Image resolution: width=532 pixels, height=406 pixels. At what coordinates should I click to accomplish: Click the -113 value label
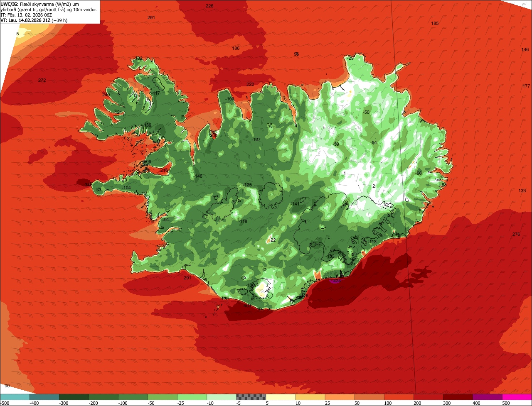pos(372,242)
